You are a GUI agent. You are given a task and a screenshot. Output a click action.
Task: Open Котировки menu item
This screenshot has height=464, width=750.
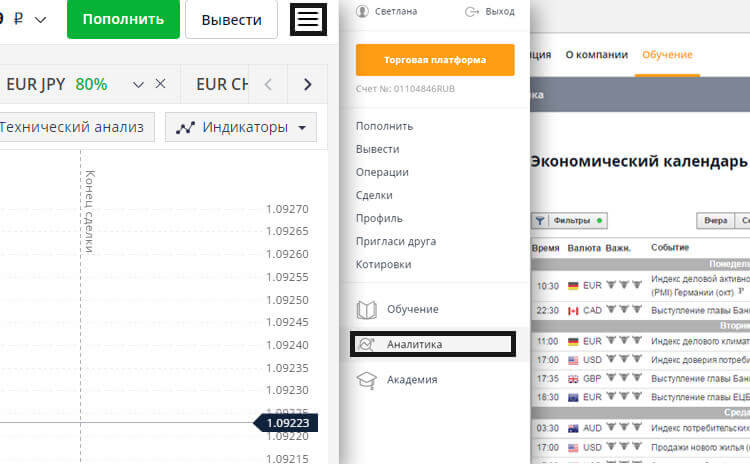click(383, 264)
